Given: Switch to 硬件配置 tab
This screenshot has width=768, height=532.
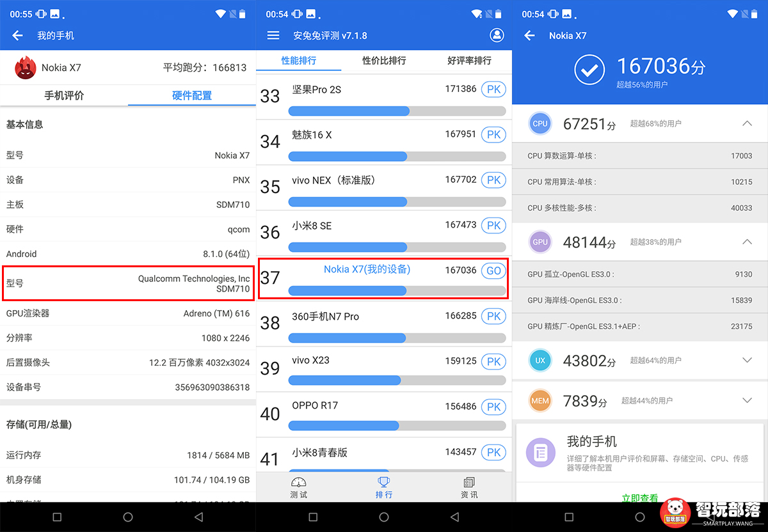Looking at the screenshot, I should [x=192, y=95].
